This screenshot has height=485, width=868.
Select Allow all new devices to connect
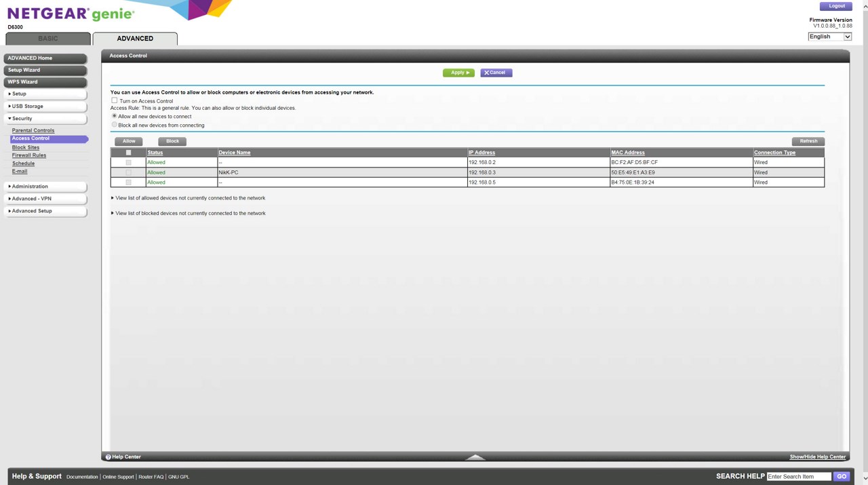tap(114, 116)
